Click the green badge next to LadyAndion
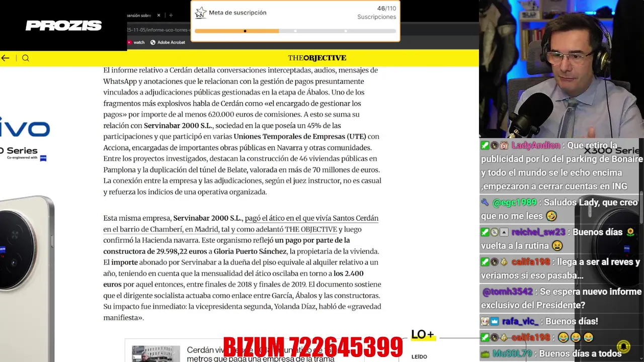 (485, 145)
